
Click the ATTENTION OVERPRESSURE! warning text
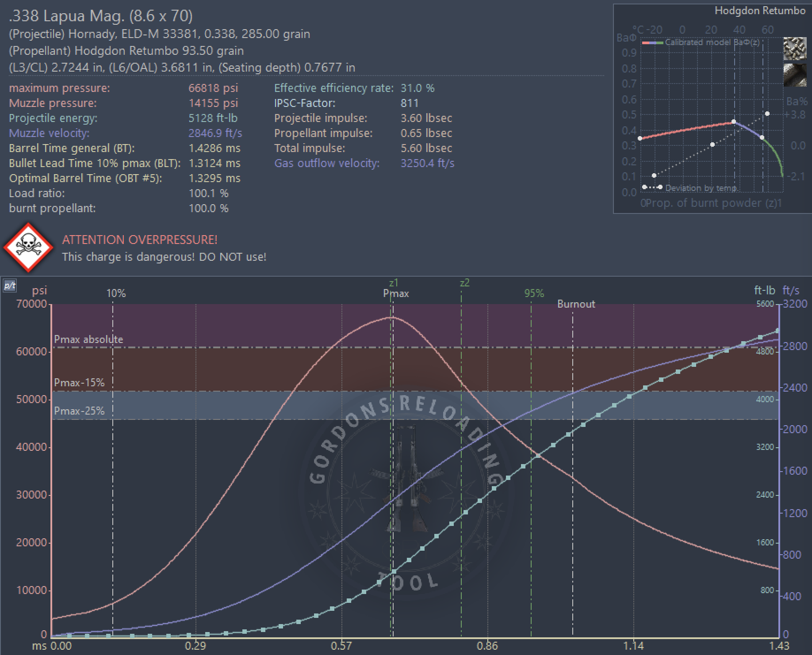pos(140,240)
